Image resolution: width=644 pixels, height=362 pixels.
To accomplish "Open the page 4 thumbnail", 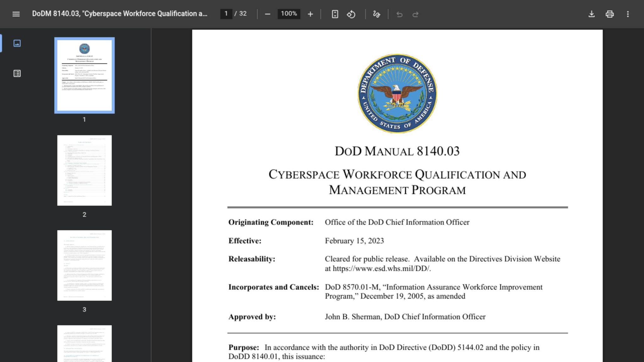I will pos(84,343).
